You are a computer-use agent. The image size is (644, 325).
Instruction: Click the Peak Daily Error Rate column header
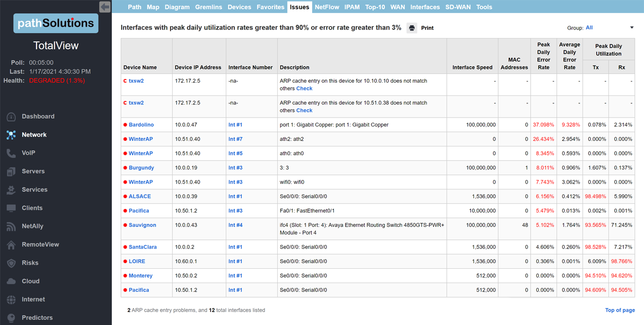(x=543, y=56)
